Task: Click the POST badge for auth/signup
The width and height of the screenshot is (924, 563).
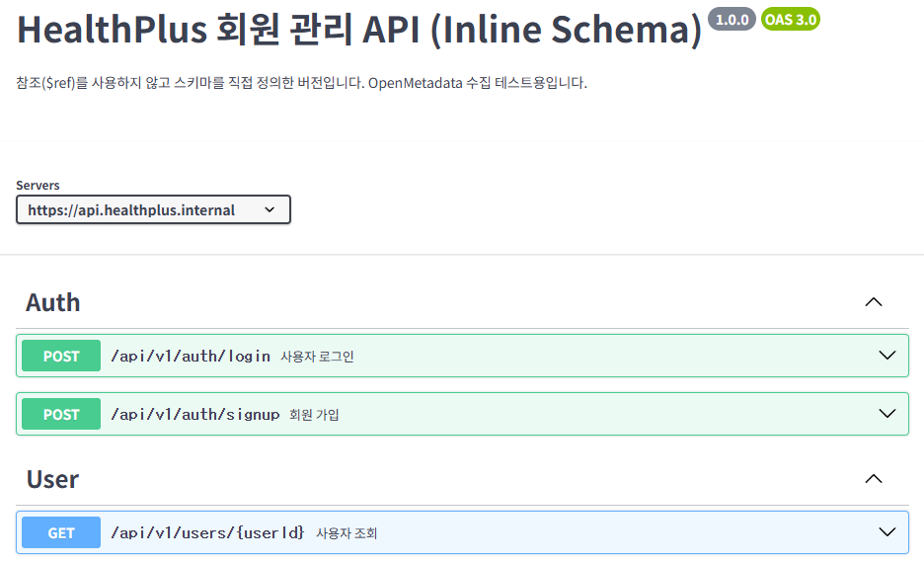Action: (61, 414)
